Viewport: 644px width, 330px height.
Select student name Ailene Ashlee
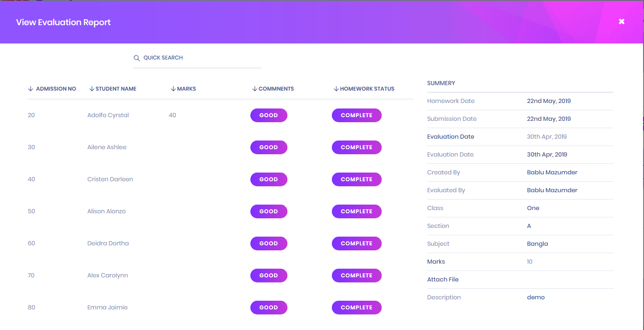pyautogui.click(x=107, y=147)
